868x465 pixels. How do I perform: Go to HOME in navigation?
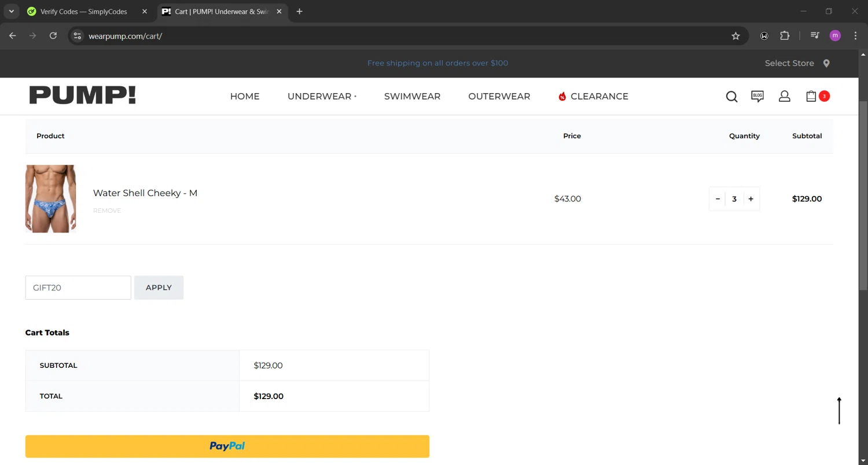tap(245, 97)
